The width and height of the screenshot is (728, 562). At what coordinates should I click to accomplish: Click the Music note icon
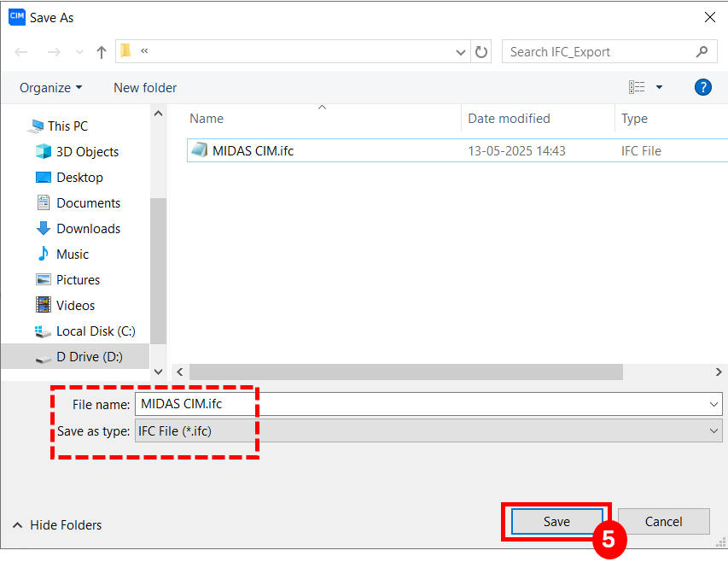tap(44, 254)
